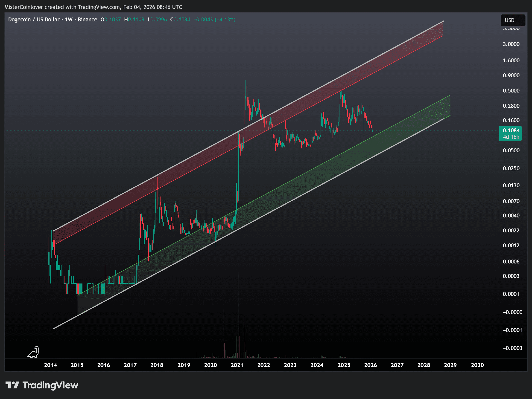Image resolution: width=532 pixels, height=399 pixels.
Task: Click the Open value 0.1037
Action: [x=112, y=20]
